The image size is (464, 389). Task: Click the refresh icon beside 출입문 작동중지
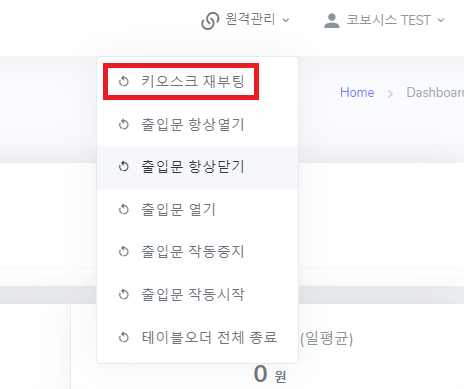pyautogui.click(x=124, y=252)
